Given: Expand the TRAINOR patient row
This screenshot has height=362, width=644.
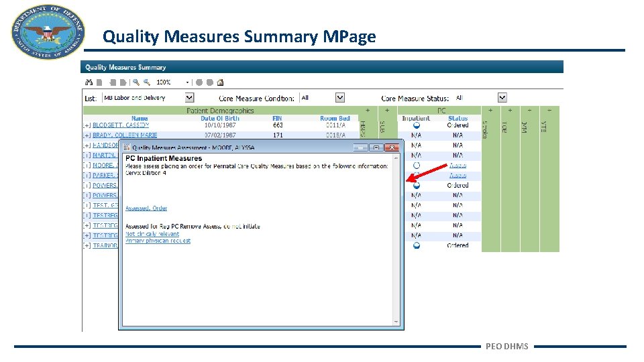Looking at the screenshot, I should click(x=87, y=245).
